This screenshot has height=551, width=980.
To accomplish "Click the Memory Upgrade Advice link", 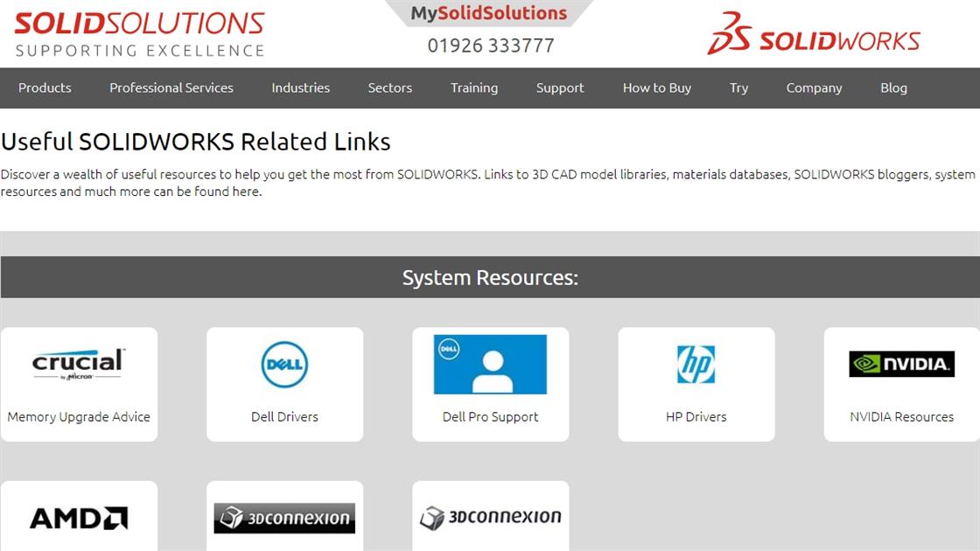I will click(x=79, y=416).
